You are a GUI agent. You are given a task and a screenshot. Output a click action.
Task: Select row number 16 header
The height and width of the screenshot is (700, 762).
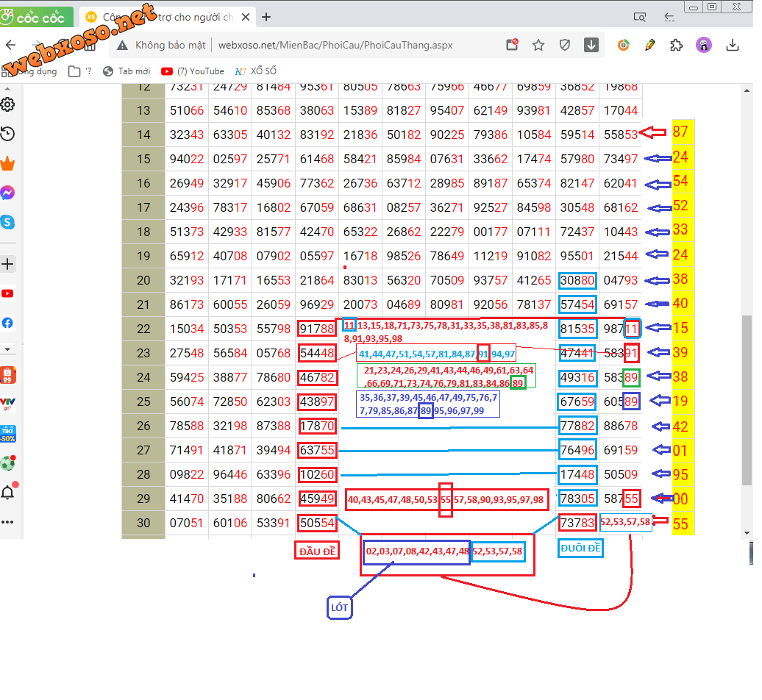pyautogui.click(x=143, y=184)
